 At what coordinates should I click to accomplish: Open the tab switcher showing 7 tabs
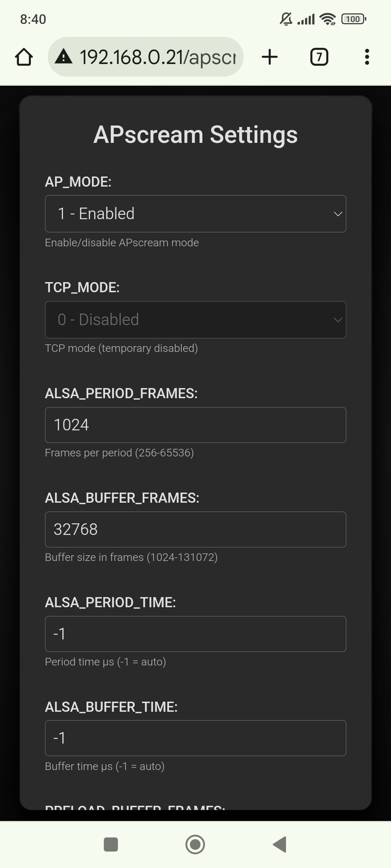click(x=319, y=57)
